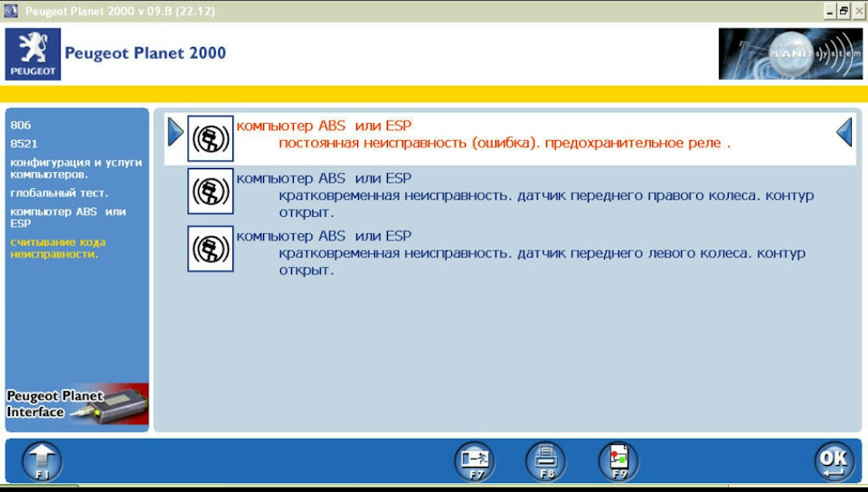
Task: Select fault 'датчик переднего правого колеса' entry
Action: (510, 194)
